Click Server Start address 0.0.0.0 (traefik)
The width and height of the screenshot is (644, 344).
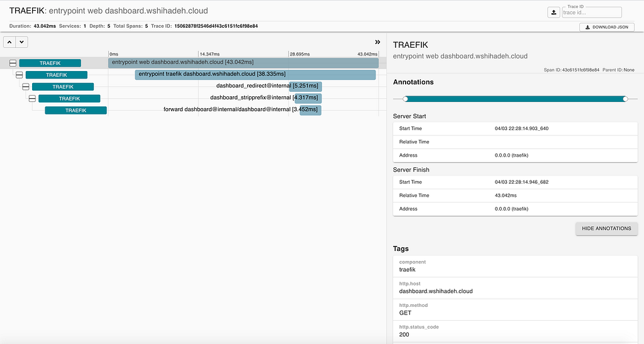coord(511,155)
